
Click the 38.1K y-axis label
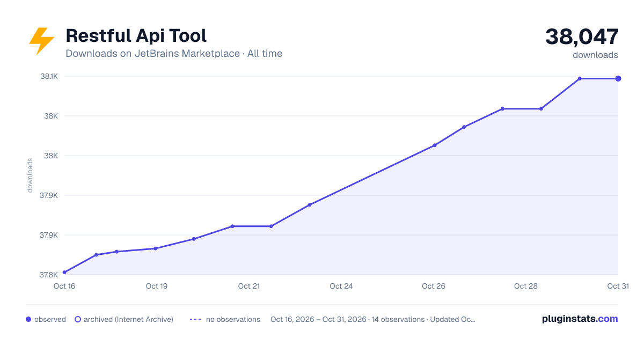click(x=49, y=76)
